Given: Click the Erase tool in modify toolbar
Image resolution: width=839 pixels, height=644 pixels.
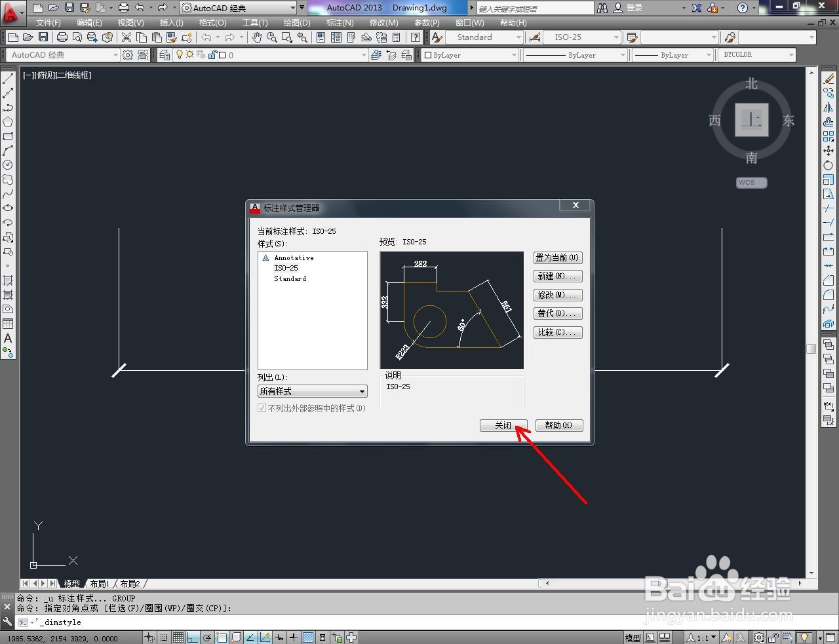Looking at the screenshot, I should 829,79.
